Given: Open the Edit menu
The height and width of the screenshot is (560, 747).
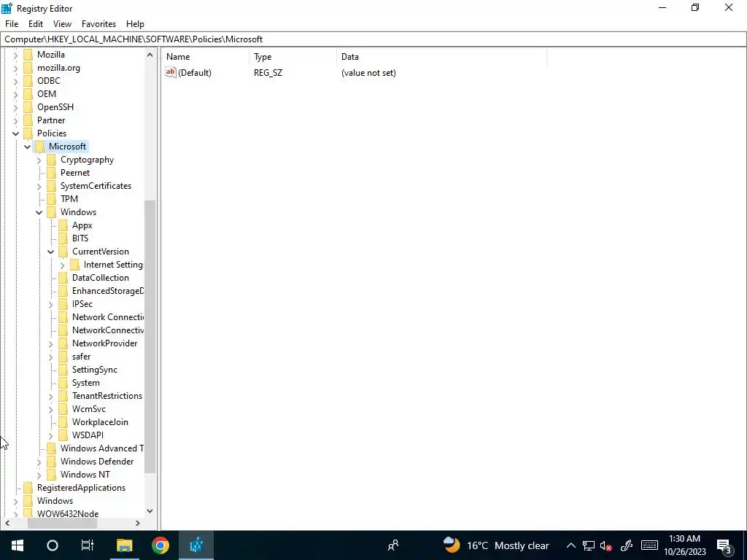Looking at the screenshot, I should [35, 24].
